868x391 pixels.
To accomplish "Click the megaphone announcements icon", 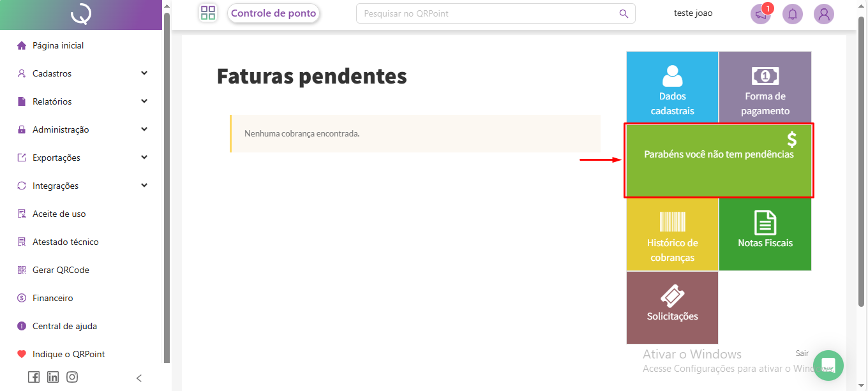I will [x=760, y=14].
